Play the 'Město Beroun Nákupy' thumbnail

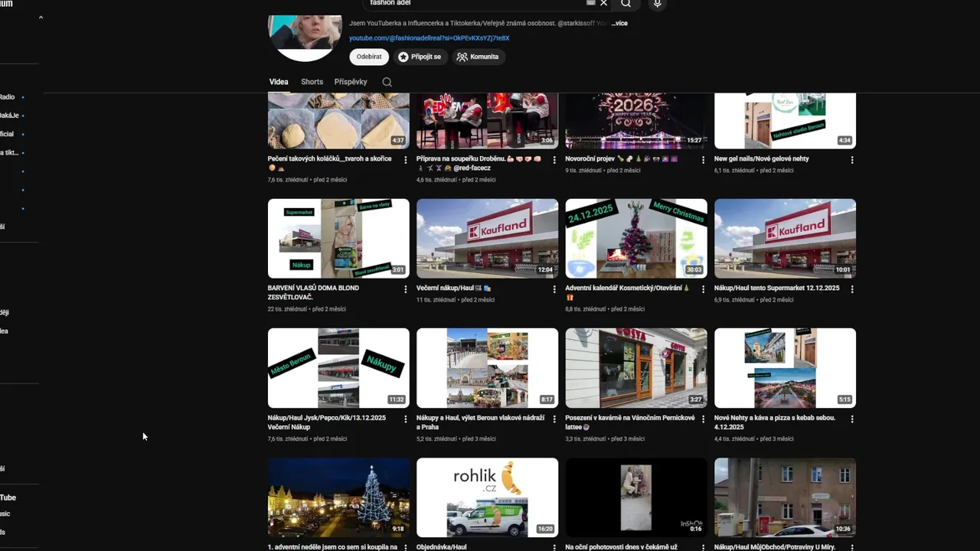338,368
